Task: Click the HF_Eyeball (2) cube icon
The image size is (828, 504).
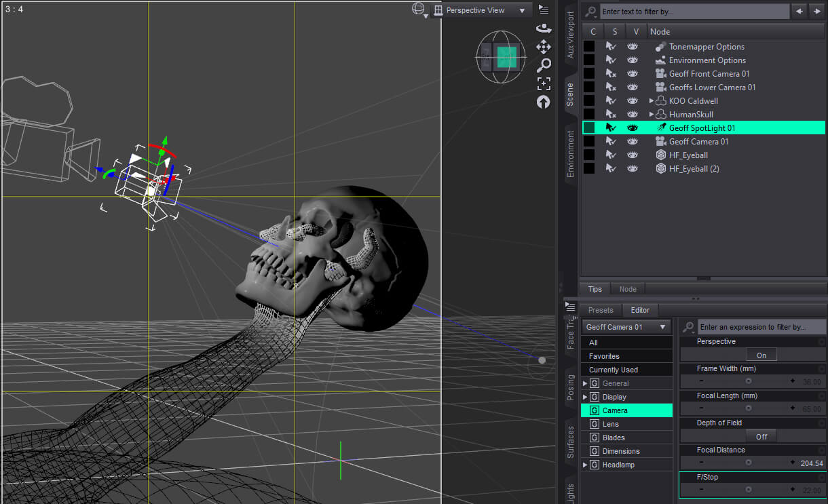Action: click(x=660, y=168)
